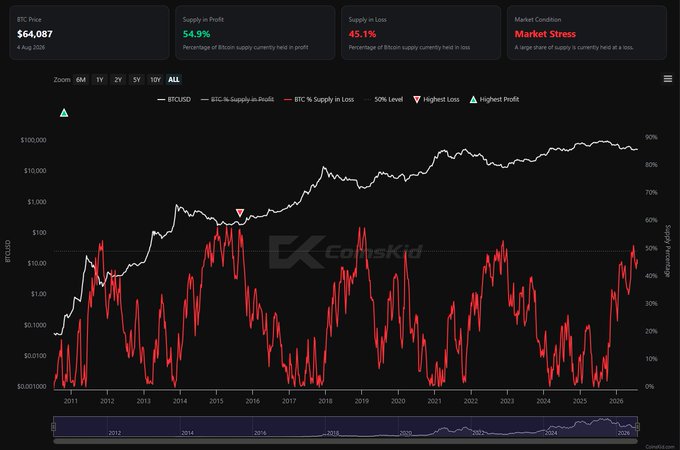Click the 2018 x-axis year label
Image resolution: width=680 pixels, height=450 pixels.
(x=325, y=401)
